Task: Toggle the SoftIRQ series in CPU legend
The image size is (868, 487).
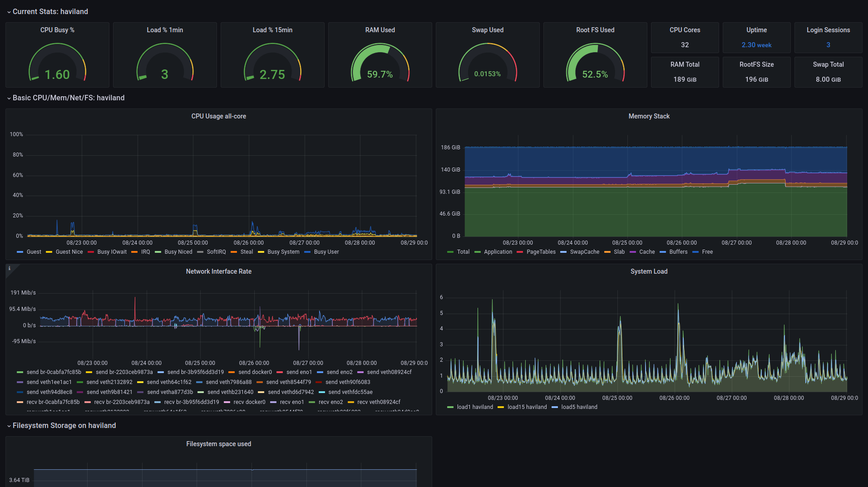Action: (x=216, y=252)
